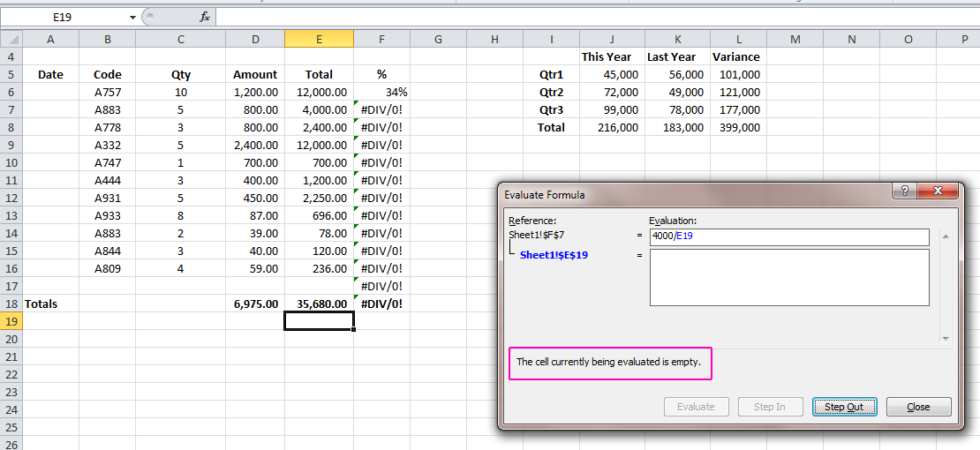Select column L header
The width and height of the screenshot is (980, 450).
tap(738, 40)
